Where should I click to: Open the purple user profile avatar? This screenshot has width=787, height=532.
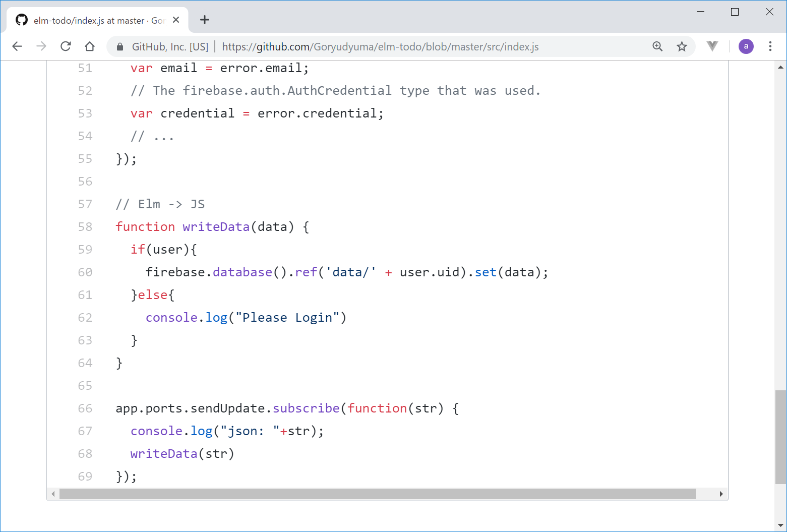coord(746,46)
